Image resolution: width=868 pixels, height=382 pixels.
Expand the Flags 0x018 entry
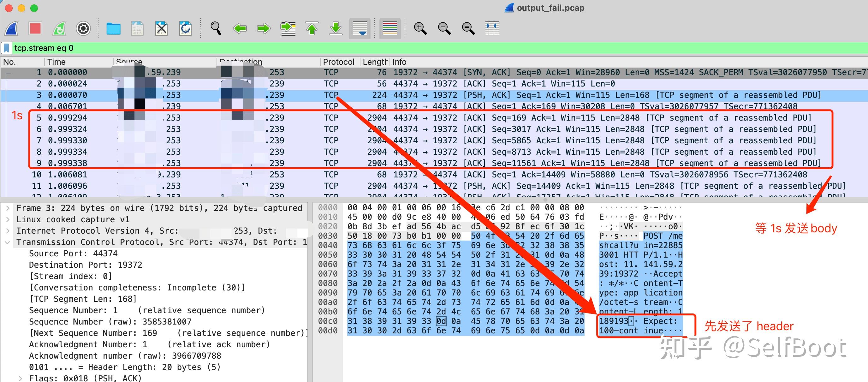(20, 378)
